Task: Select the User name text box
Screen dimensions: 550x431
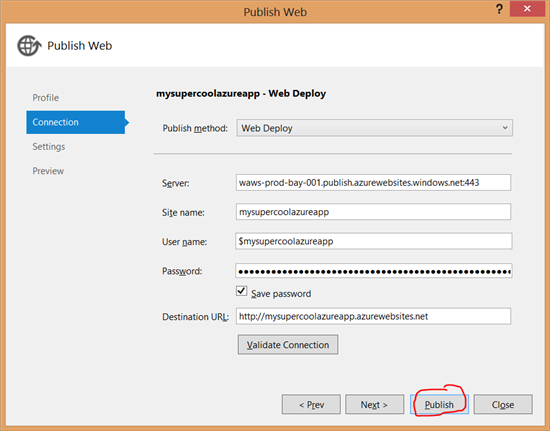Action: pos(374,241)
